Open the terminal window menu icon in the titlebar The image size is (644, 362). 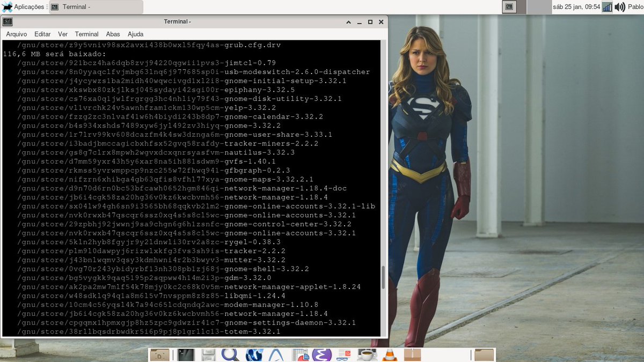(x=7, y=21)
